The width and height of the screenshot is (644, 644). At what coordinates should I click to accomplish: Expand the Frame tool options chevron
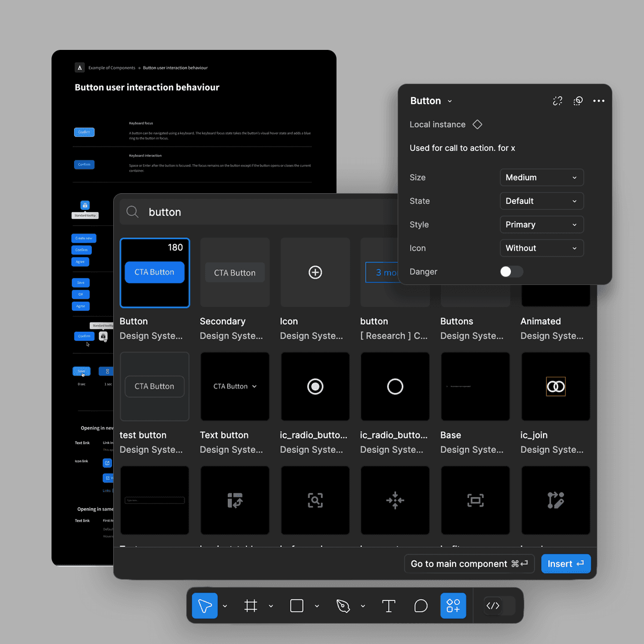coord(271,606)
